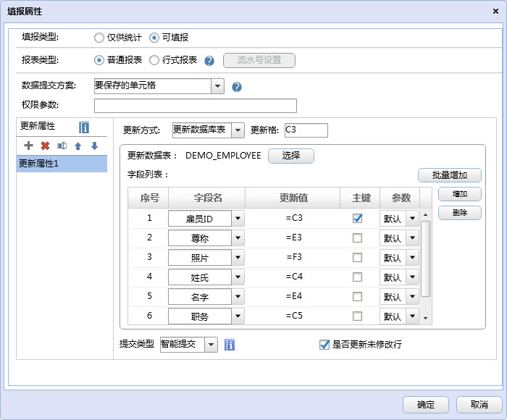This screenshot has height=420, width=507.
Task: Close the 填报属性 dialog
Action: (495, 12)
